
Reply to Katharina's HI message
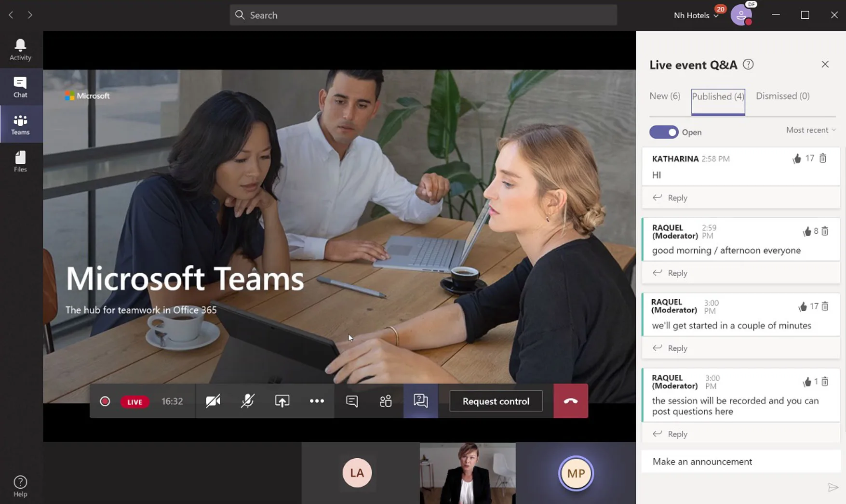pyautogui.click(x=671, y=198)
